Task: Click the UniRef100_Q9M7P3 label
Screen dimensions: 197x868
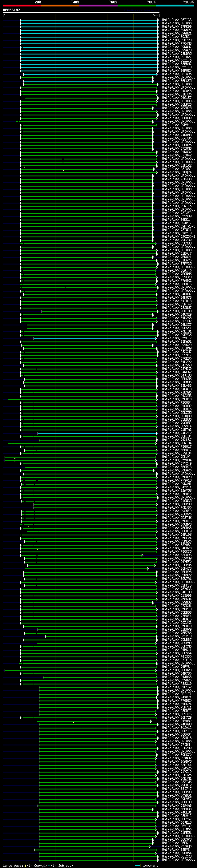Action: click(177, 40)
